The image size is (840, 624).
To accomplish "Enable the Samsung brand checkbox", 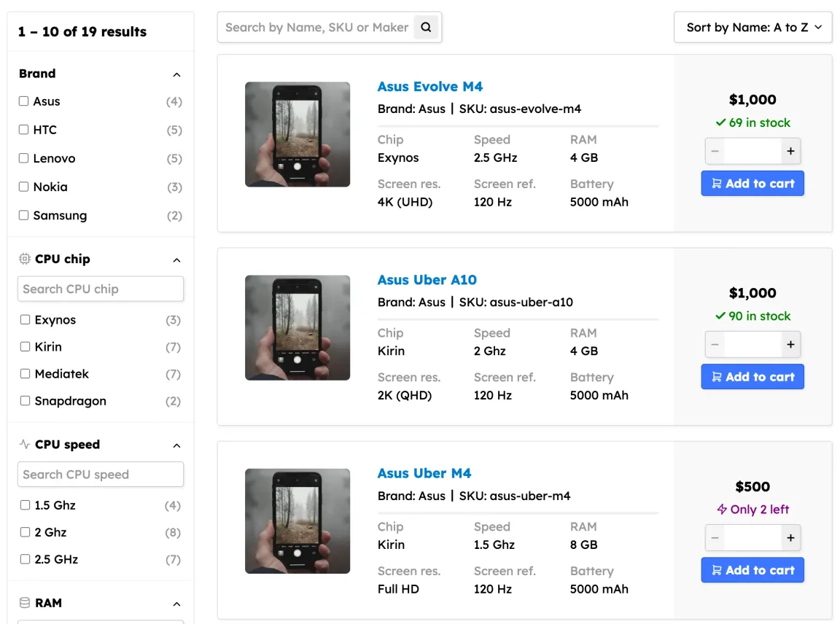I will pos(24,215).
